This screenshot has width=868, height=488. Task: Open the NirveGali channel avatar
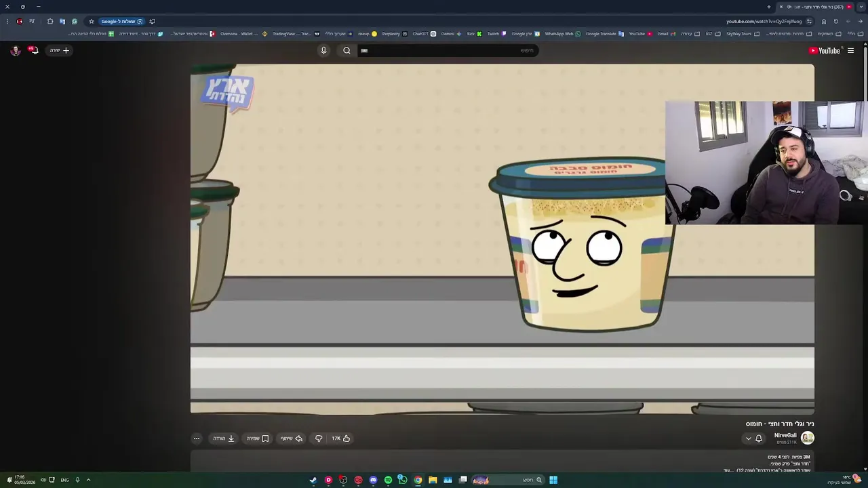808,438
